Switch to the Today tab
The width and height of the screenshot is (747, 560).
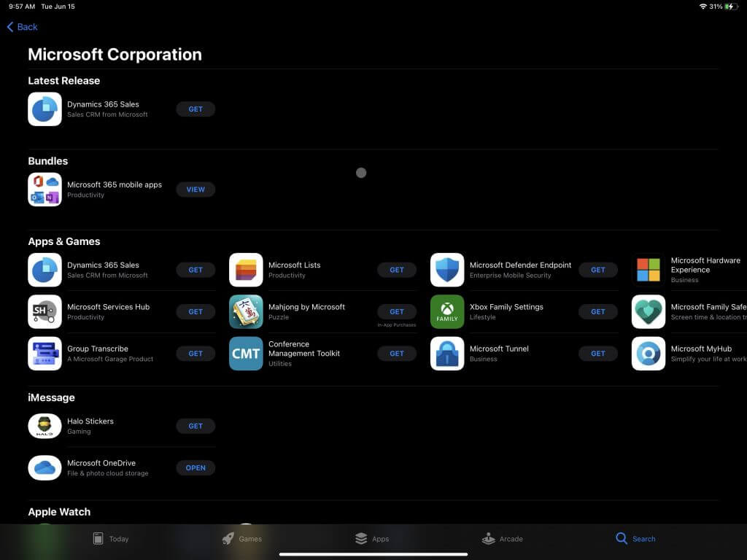[111, 539]
